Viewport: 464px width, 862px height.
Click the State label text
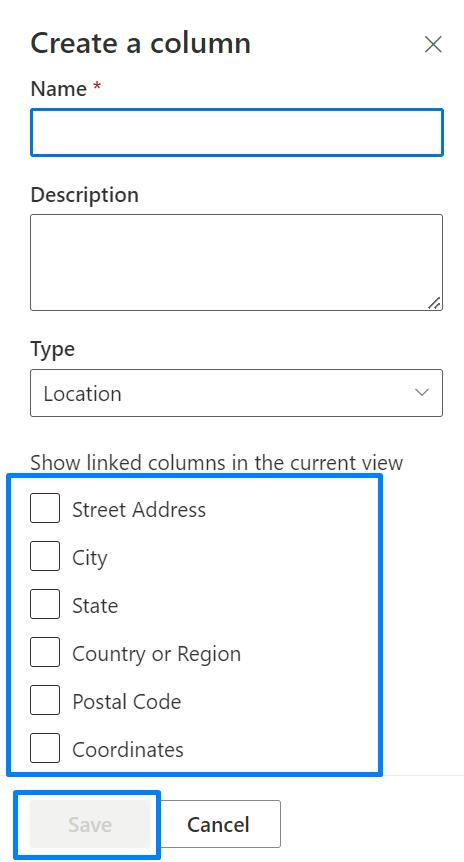pyautogui.click(x=95, y=606)
